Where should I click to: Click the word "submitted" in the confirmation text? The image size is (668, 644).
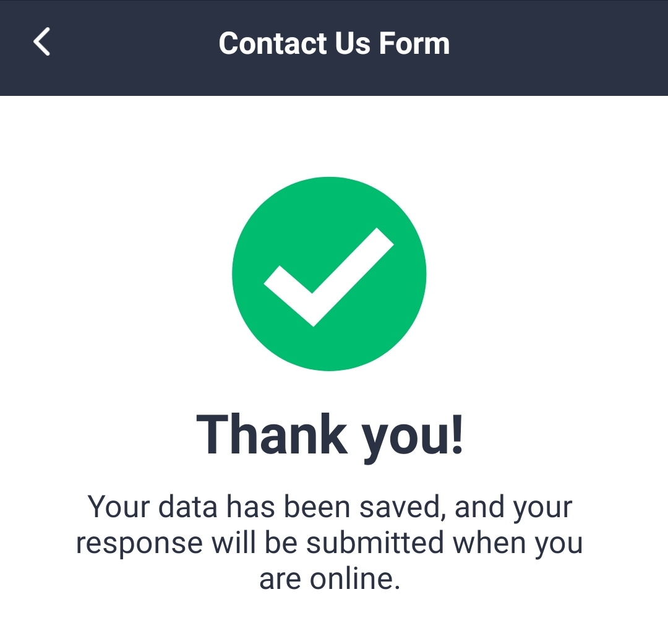[x=375, y=543]
